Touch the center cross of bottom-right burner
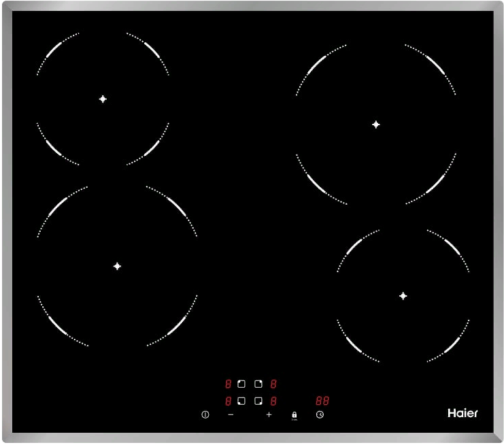Image resolution: width=504 pixels, height=445 pixels. [x=403, y=295]
